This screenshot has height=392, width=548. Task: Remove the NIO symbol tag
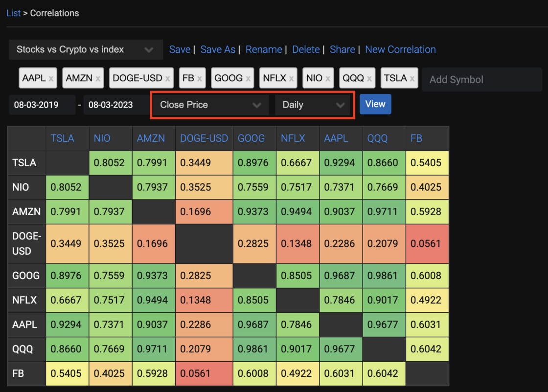(x=328, y=79)
